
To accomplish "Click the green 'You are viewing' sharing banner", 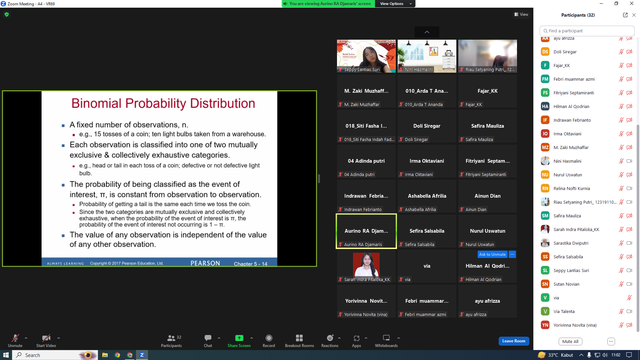I will [328, 4].
